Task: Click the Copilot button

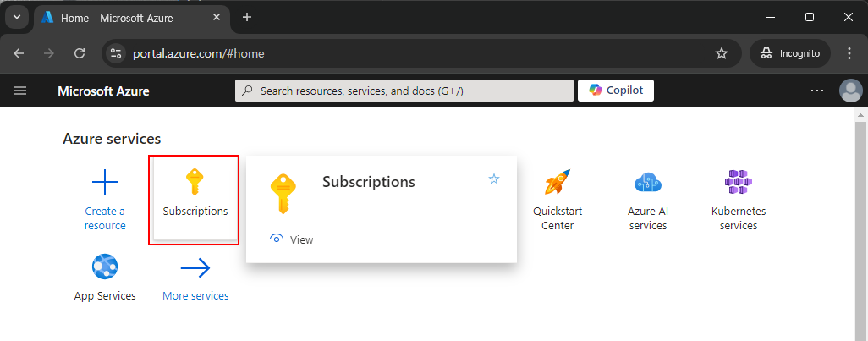Action: (x=616, y=91)
